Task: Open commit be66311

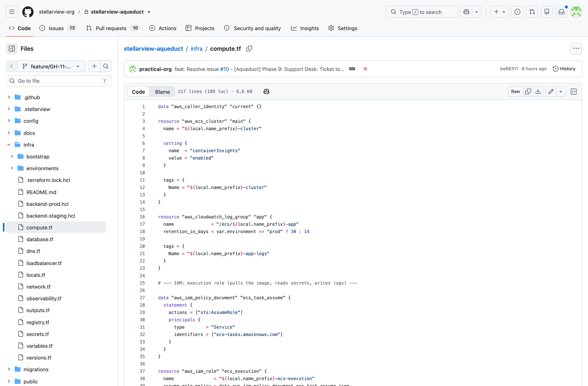Action: [509, 69]
